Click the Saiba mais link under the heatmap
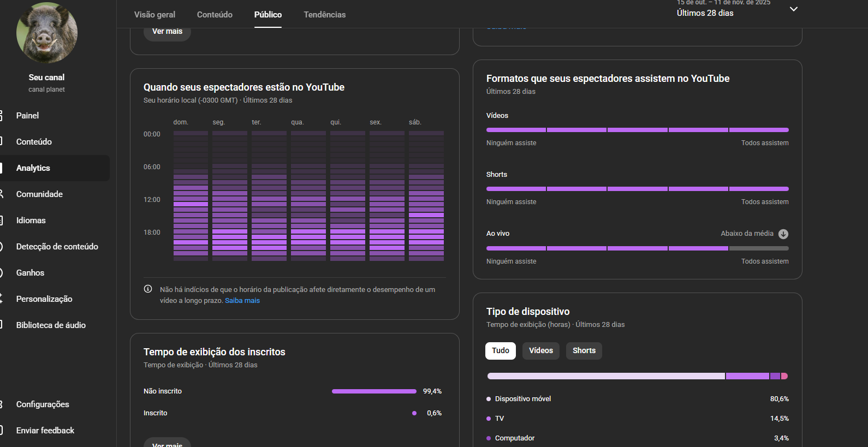This screenshot has width=868, height=447. 242,301
